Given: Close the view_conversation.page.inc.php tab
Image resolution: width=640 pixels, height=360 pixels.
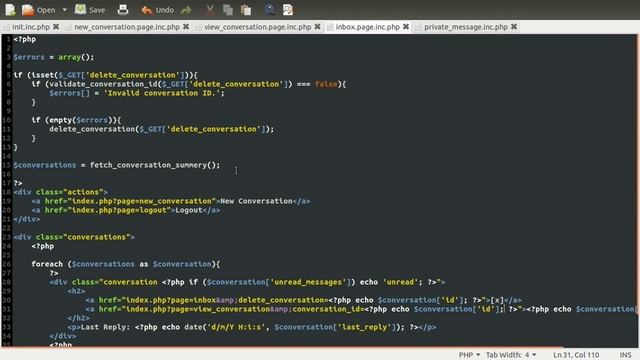Looking at the screenshot, I should pyautogui.click(x=317, y=27).
